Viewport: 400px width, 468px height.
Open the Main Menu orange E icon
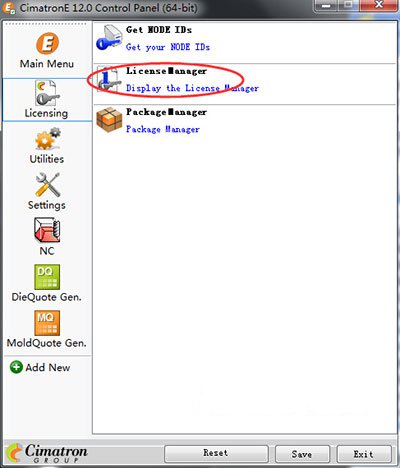coord(47,43)
